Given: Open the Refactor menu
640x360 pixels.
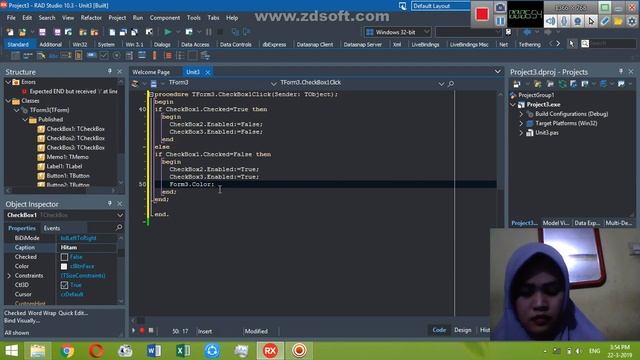Looking at the screenshot, I should point(91,18).
